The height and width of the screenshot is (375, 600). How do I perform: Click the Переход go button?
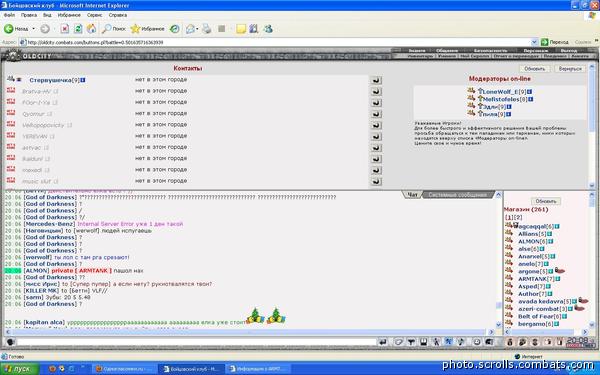point(555,42)
